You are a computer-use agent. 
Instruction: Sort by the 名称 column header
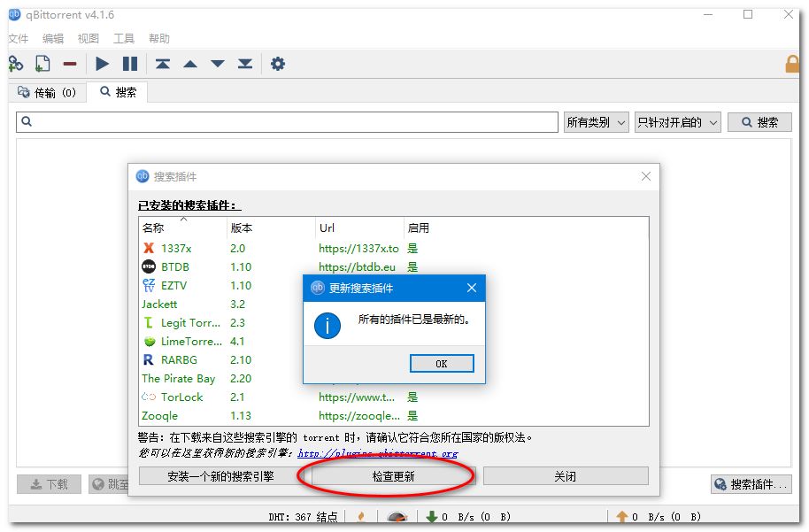(182, 227)
